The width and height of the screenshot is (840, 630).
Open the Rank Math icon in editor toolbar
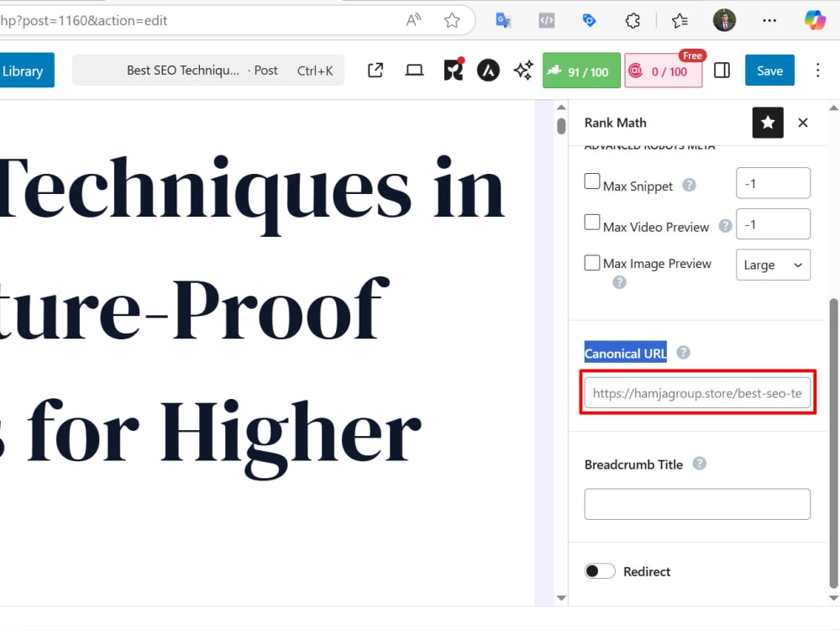[x=454, y=71]
